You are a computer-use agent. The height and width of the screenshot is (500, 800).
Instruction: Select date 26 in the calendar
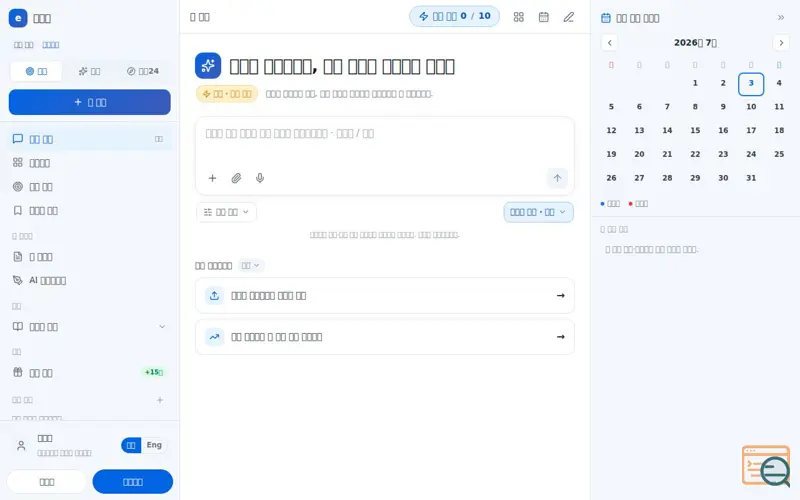click(x=611, y=178)
